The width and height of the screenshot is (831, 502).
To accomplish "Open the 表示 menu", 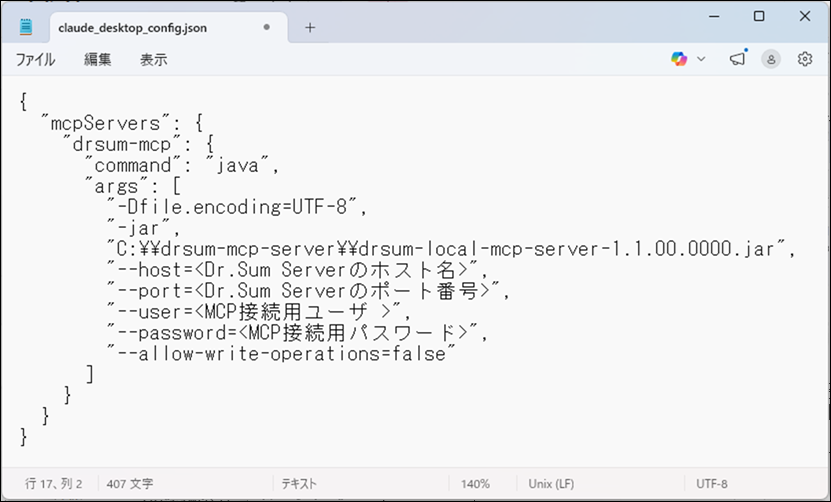I will pos(154,59).
